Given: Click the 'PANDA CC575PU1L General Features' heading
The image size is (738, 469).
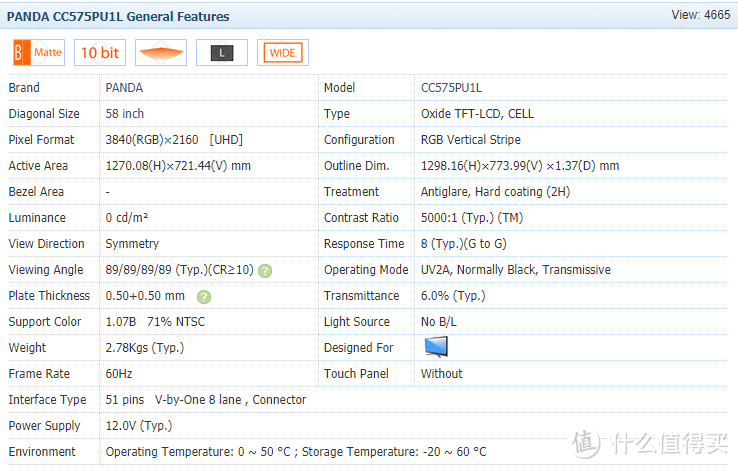Looking at the screenshot, I should click(x=118, y=16).
